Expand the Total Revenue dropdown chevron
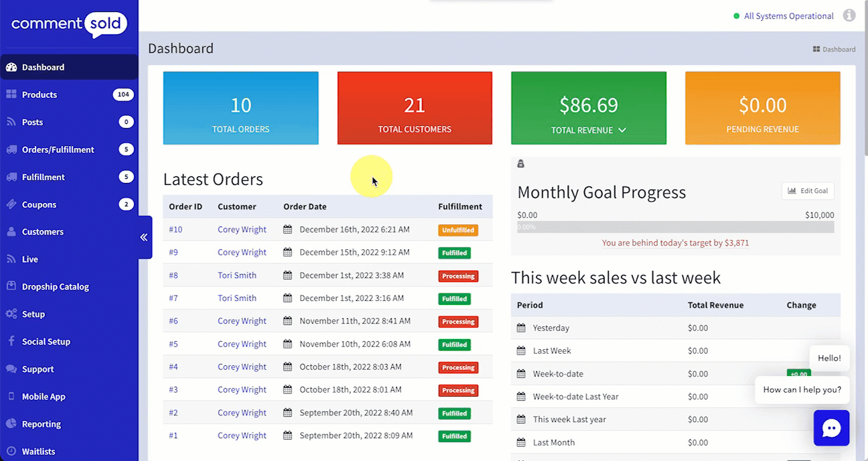 (622, 130)
